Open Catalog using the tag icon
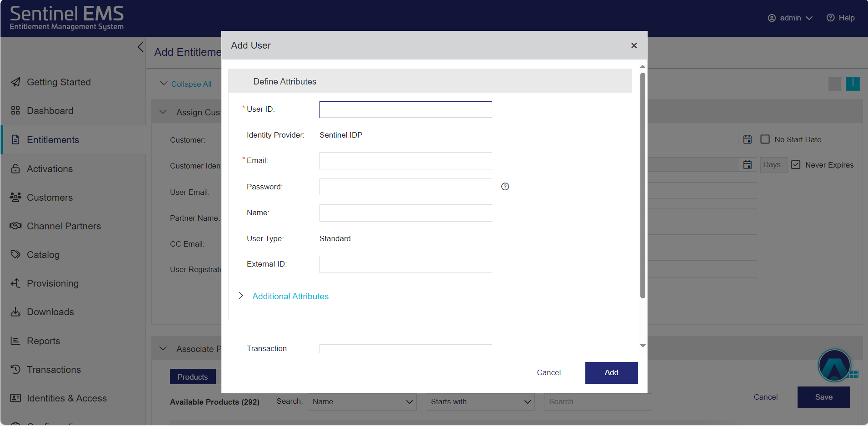This screenshot has height=426, width=868. click(x=15, y=254)
